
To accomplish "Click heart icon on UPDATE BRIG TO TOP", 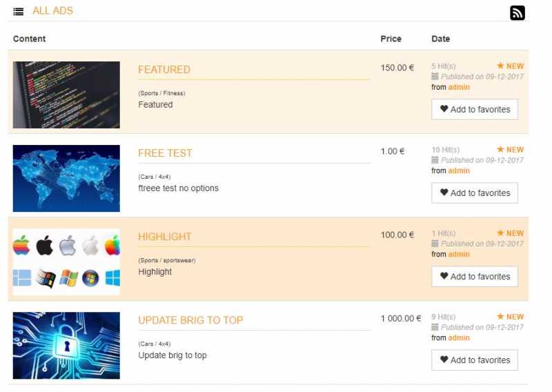I will [x=444, y=360].
